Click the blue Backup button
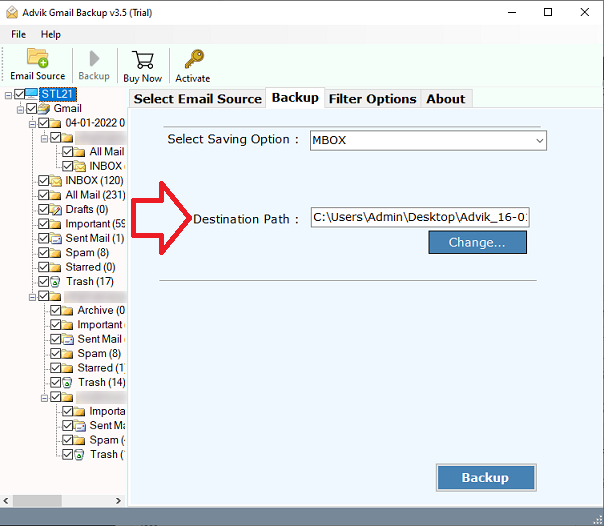This screenshot has height=526, width=604. click(x=486, y=477)
